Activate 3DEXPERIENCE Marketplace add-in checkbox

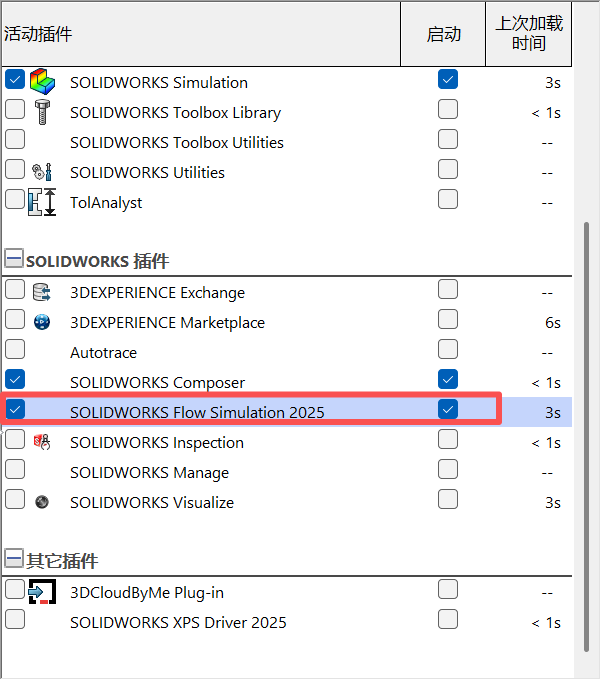15,319
